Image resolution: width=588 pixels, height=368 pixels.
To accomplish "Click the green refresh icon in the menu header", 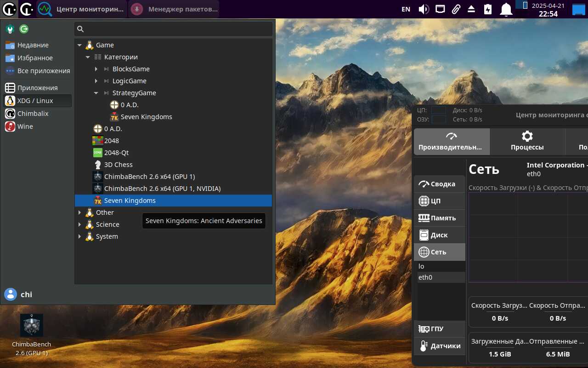I will click(24, 29).
